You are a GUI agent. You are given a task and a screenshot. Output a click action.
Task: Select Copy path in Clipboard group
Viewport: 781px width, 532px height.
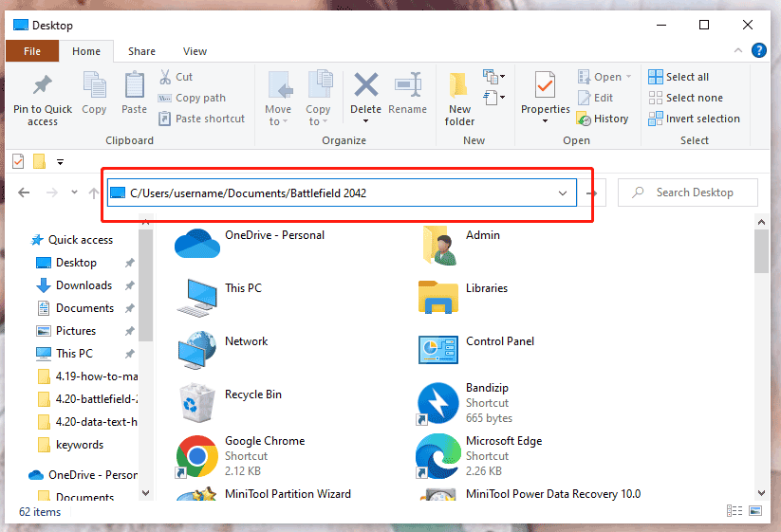click(192, 98)
